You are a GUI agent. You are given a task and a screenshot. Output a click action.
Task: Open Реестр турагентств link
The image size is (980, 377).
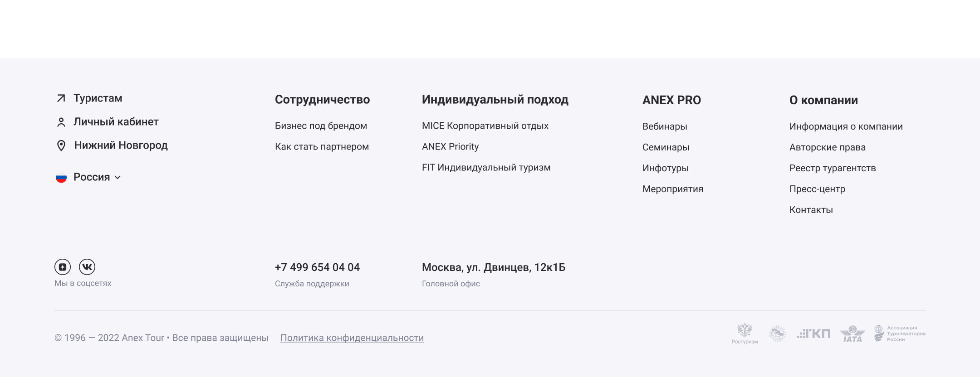pyautogui.click(x=833, y=168)
